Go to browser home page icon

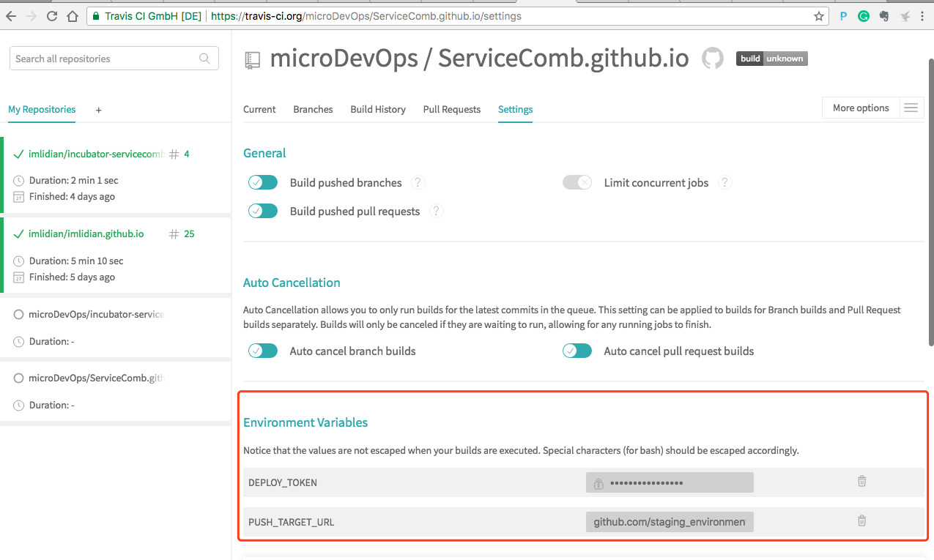(x=73, y=16)
